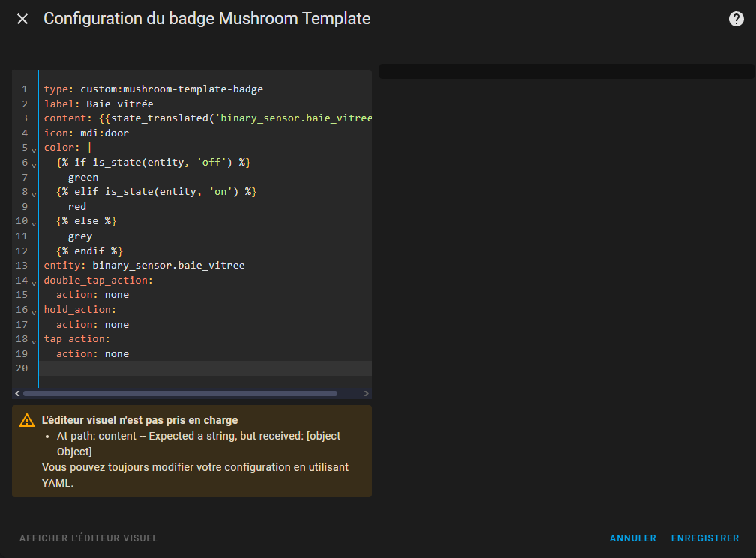This screenshot has height=558, width=756.
Task: Click the 'green' value on line 7
Action: click(83, 178)
